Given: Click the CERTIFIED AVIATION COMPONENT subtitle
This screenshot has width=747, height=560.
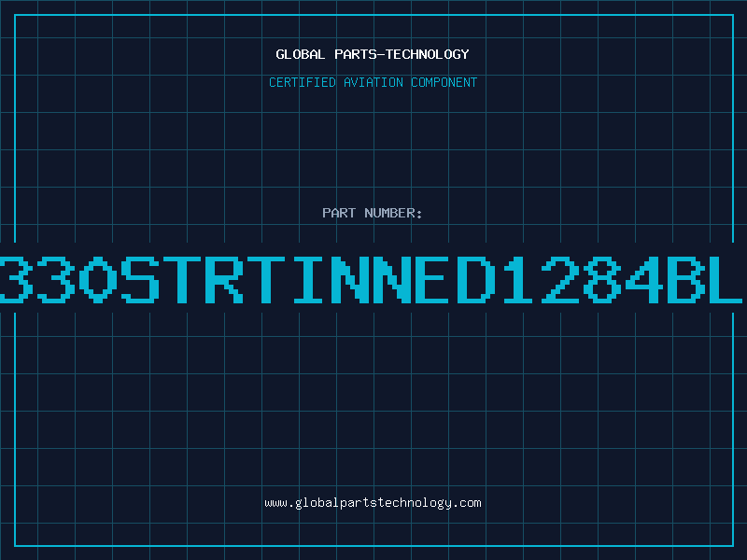Looking at the screenshot, I should [373, 82].
